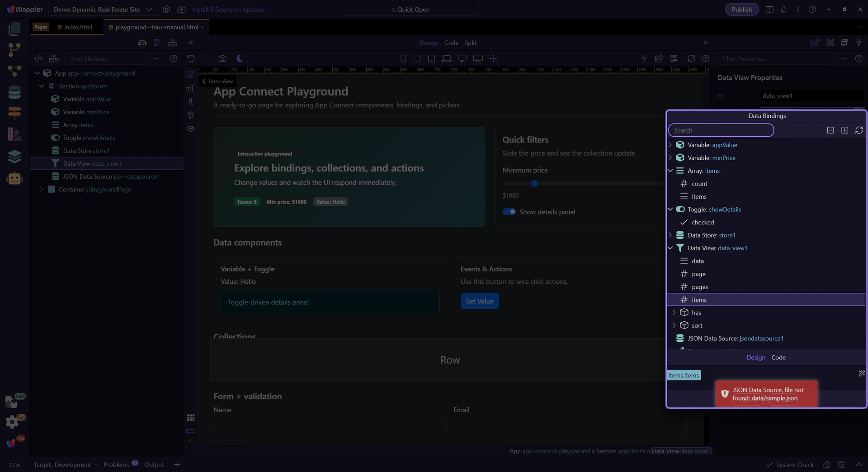Expand the Data Store: store1 binding
The width and height of the screenshot is (868, 472).
pos(670,235)
